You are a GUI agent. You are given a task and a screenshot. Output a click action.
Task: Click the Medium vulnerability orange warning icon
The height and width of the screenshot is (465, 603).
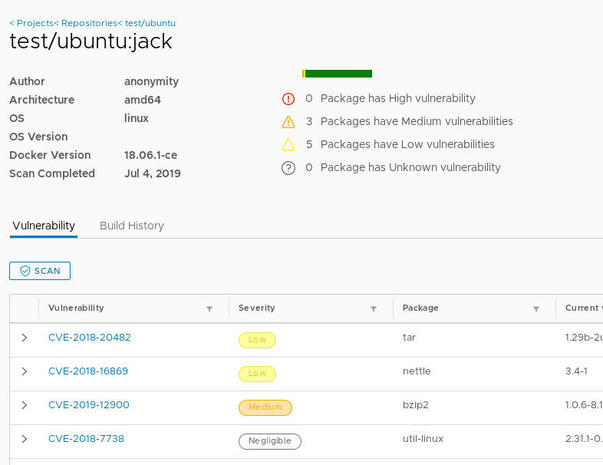click(x=288, y=122)
